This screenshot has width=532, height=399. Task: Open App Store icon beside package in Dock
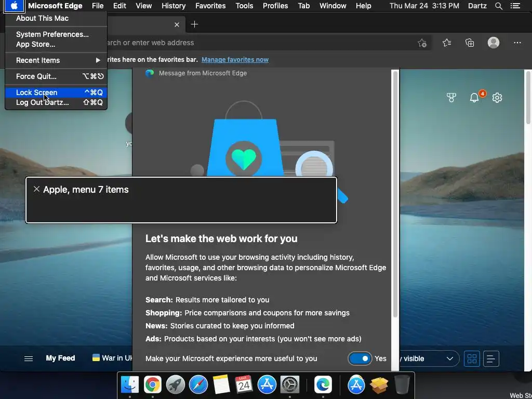[356, 385]
